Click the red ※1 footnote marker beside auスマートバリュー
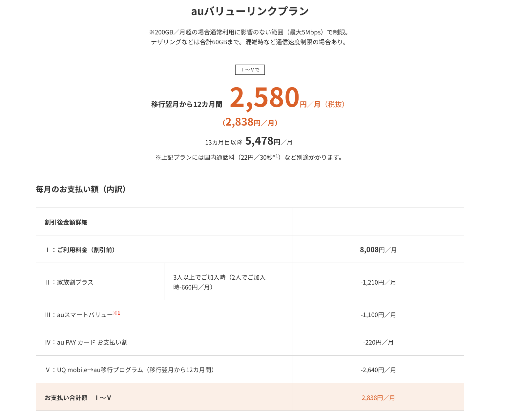 click(x=117, y=313)
